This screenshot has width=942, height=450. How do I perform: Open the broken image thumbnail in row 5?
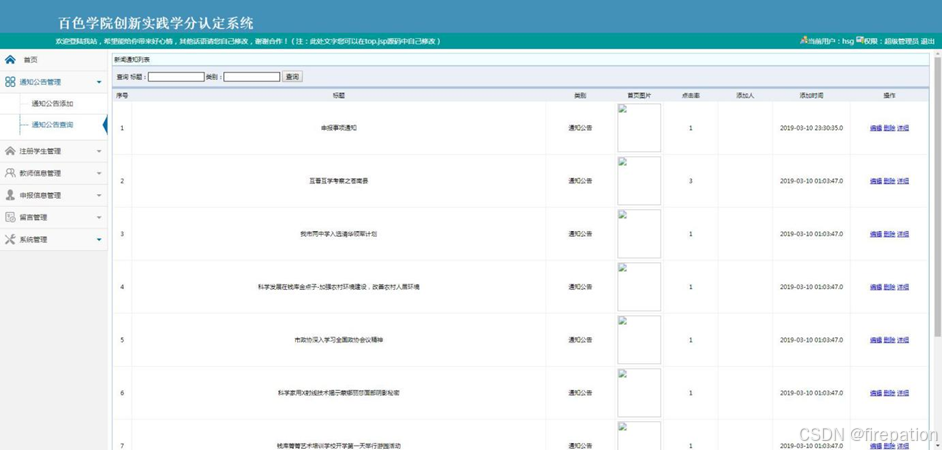point(639,340)
